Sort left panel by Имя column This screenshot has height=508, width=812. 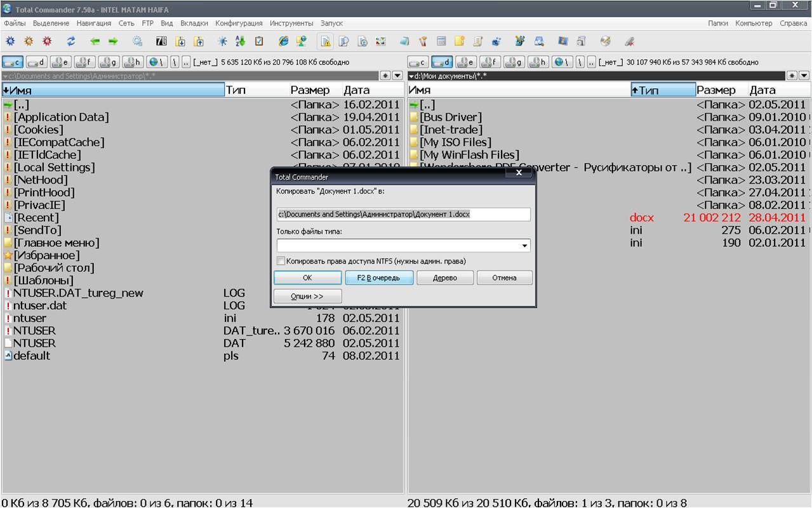click(113, 90)
